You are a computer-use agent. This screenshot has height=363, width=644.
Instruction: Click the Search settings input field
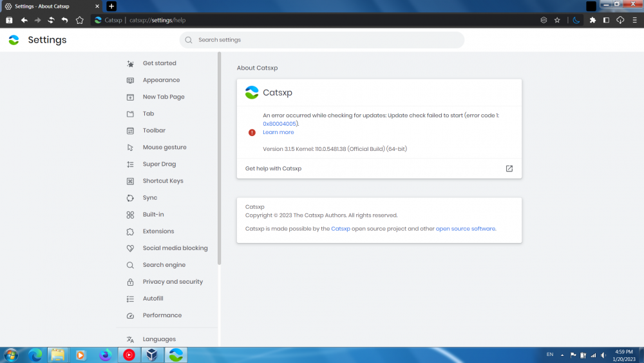(x=322, y=40)
